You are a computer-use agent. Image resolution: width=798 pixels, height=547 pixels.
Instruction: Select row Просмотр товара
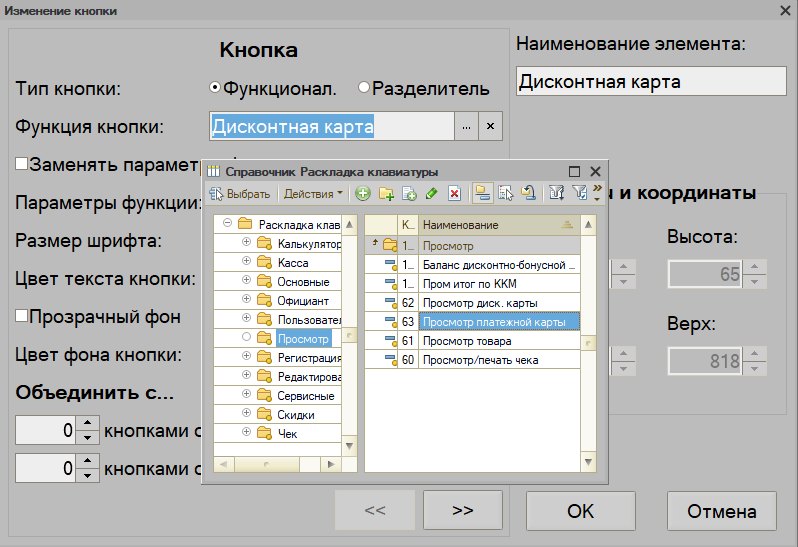[472, 341]
